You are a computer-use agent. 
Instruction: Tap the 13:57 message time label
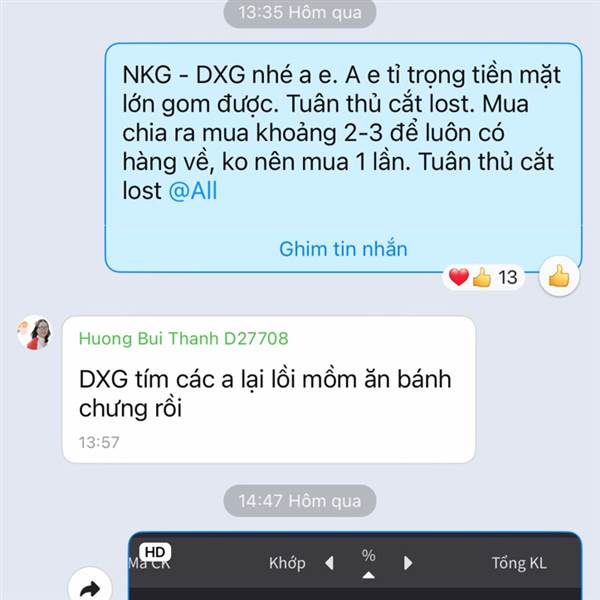99,442
